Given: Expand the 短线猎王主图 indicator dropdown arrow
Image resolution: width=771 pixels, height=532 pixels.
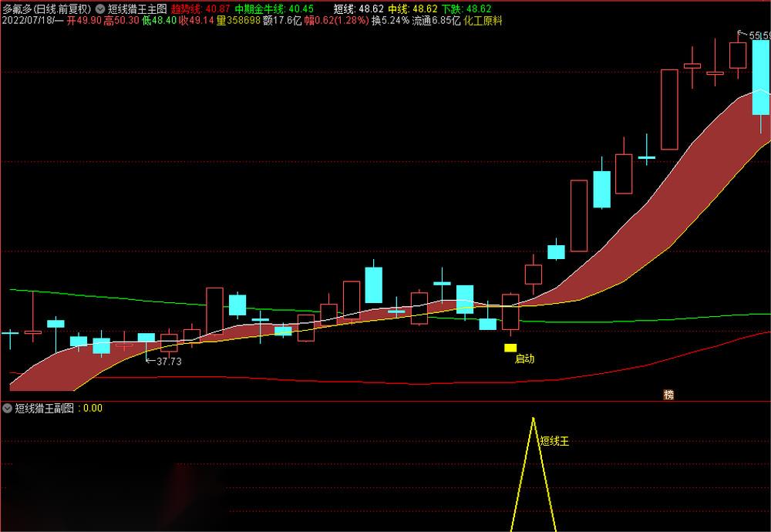Looking at the screenshot, I should [x=100, y=8].
